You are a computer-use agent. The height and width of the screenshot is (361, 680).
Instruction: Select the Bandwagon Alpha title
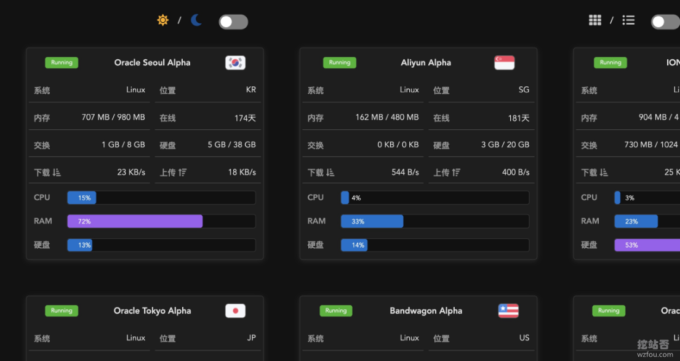[x=426, y=311]
